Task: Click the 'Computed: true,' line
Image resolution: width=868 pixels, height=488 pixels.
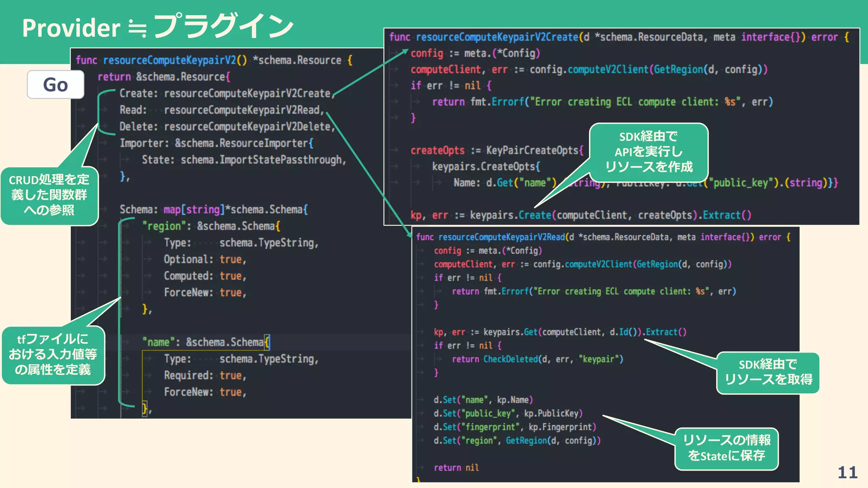Action: [205, 276]
